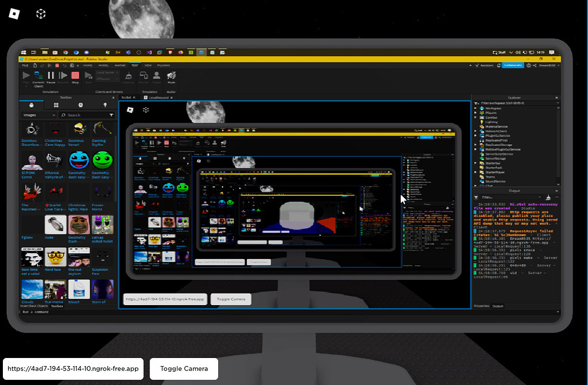The height and width of the screenshot is (385, 588).
Task: Expand the Workspace node in Explorer
Action: tap(475, 108)
